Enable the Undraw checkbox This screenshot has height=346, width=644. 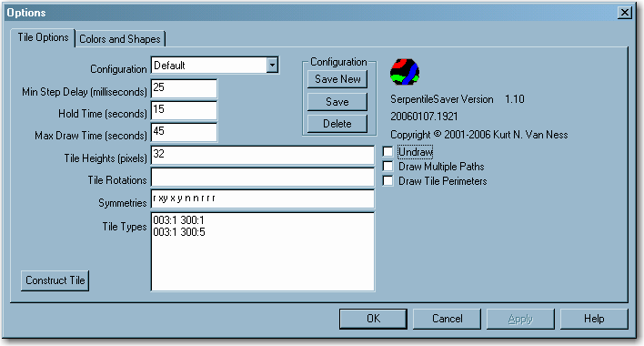coord(387,152)
